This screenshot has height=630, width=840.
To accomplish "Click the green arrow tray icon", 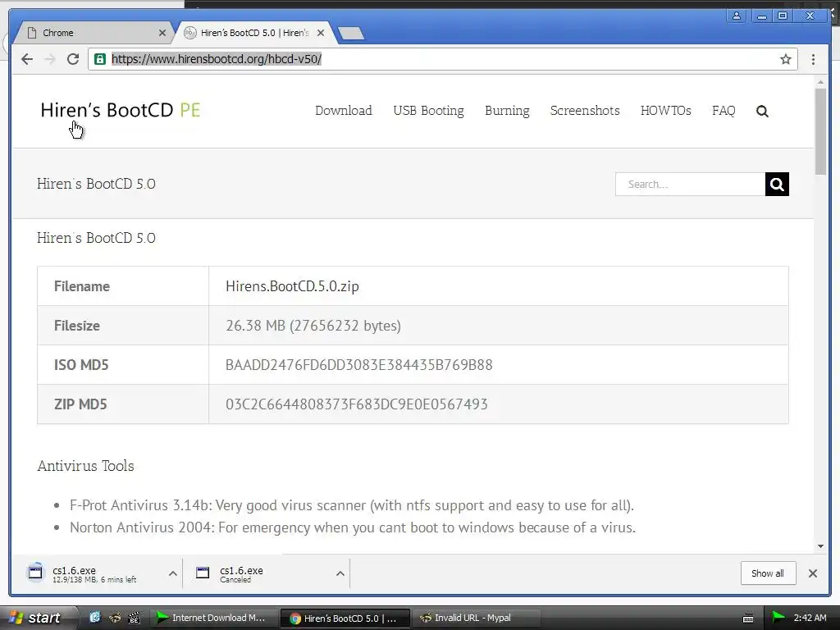I will click(x=778, y=617).
